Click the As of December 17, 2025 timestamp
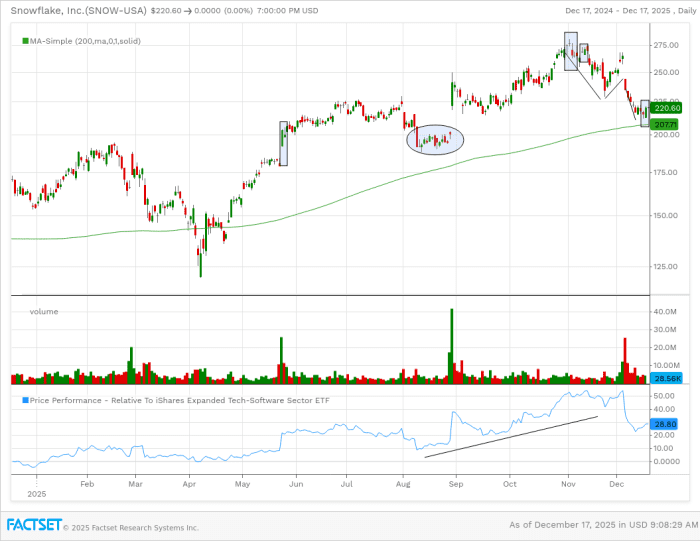700x541 pixels. (604, 525)
